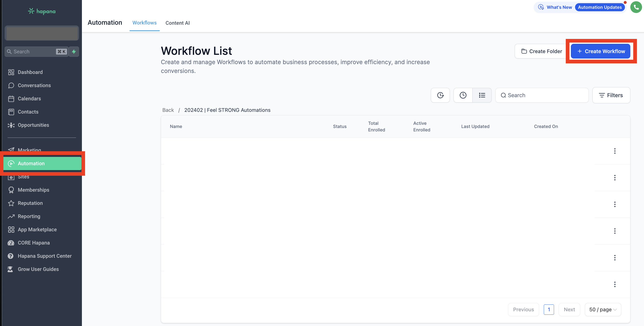Click the green phone call icon
Screen dimensions: 644x326
pos(636,7)
